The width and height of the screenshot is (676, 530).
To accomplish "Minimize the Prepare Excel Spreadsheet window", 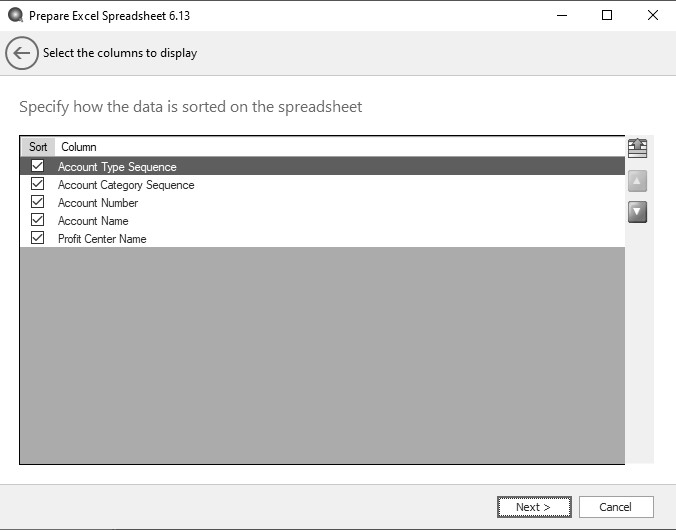I will point(561,16).
